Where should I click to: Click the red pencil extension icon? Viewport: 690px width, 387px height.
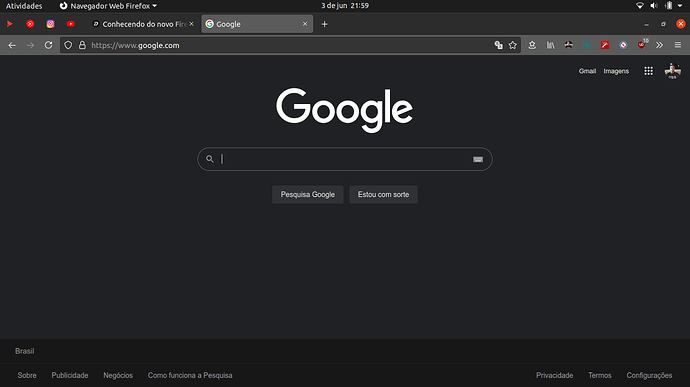[605, 45]
